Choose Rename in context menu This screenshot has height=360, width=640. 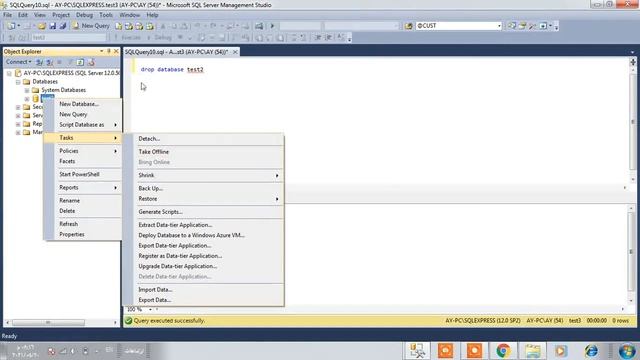pos(83,200)
